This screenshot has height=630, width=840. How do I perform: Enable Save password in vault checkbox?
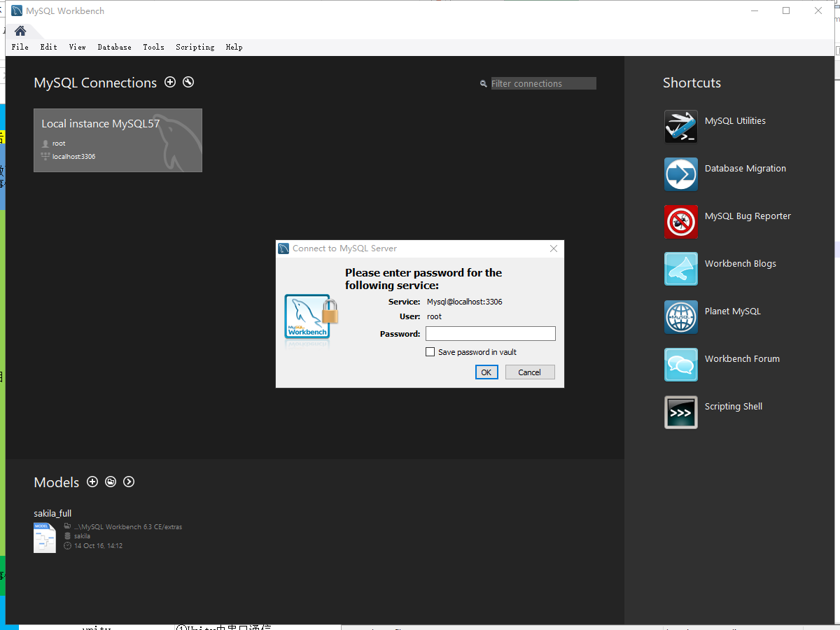point(430,352)
